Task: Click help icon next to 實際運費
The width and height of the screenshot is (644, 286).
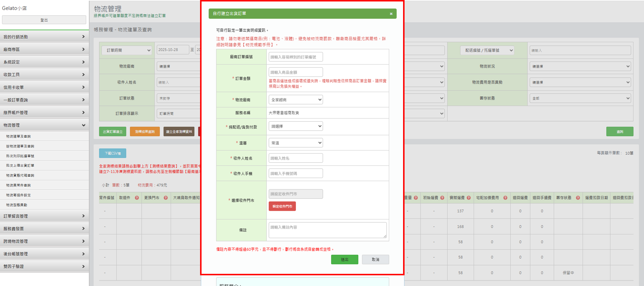Action: [x=469, y=198]
